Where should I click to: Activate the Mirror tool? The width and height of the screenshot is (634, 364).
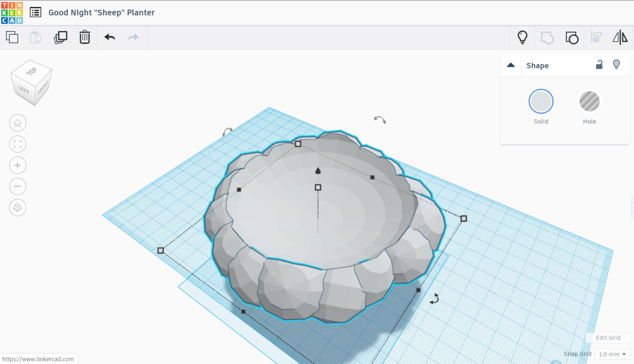pyautogui.click(x=620, y=37)
